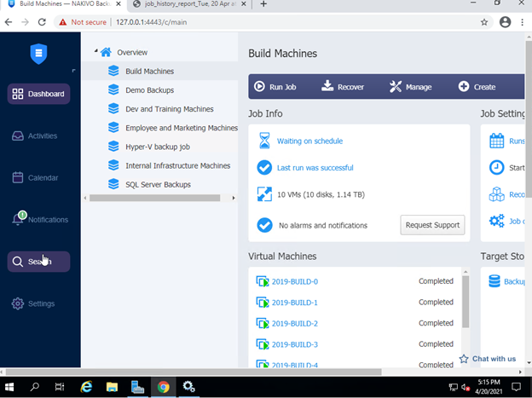Close the job_history_report browser tab
Viewport: 532px width, 398px height.
[244, 4]
